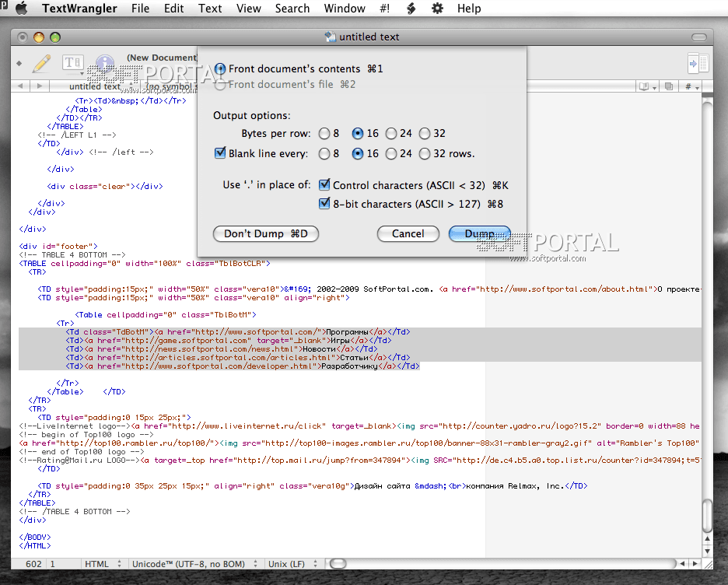728x585 pixels.
Task: Click the line number 602 in status bar
Action: 33,564
